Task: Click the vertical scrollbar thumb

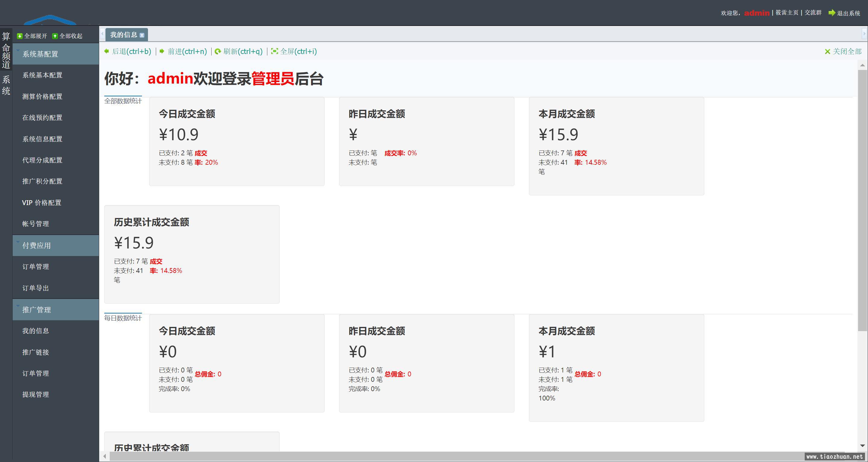Action: pyautogui.click(x=862, y=201)
